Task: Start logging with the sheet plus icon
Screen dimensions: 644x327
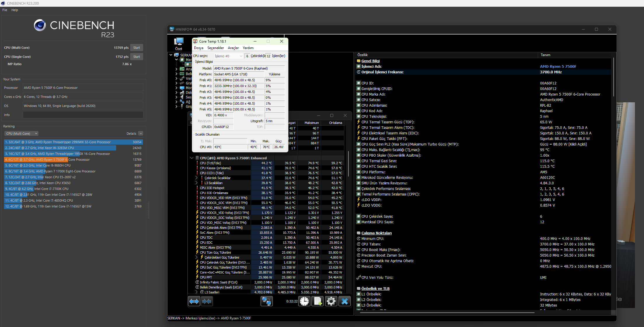Action: point(317,301)
